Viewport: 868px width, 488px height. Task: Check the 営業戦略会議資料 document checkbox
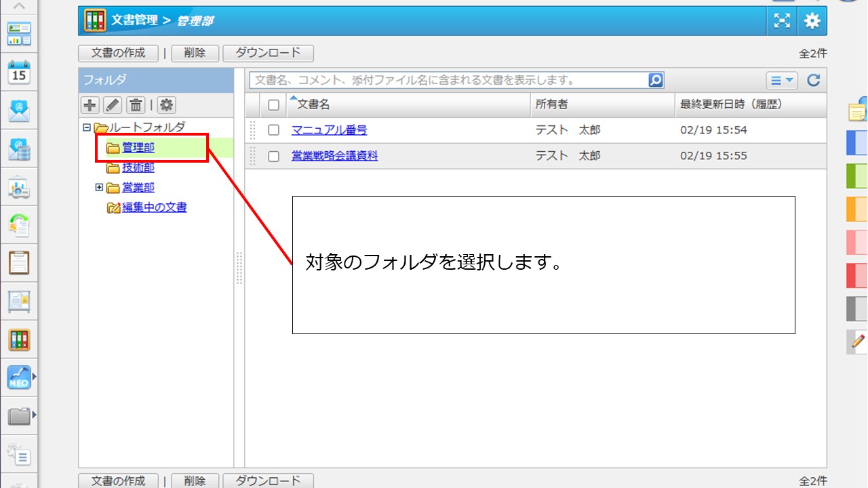click(273, 156)
